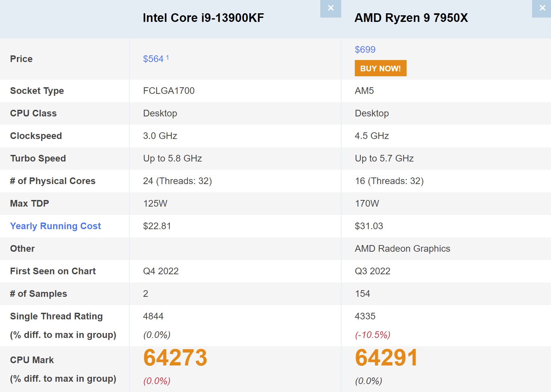Open the Yearly Running Cost link
The width and height of the screenshot is (551, 392).
tap(55, 226)
